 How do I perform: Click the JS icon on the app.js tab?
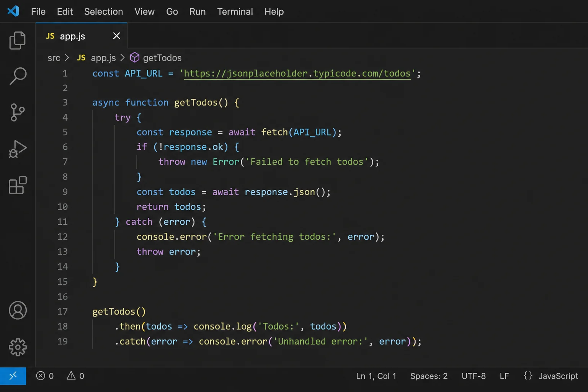(50, 36)
